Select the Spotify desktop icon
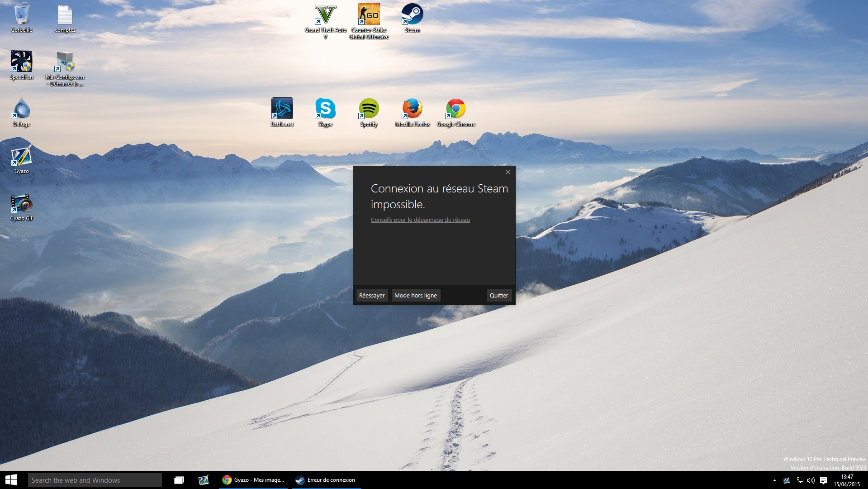The image size is (868, 489). 369,112
